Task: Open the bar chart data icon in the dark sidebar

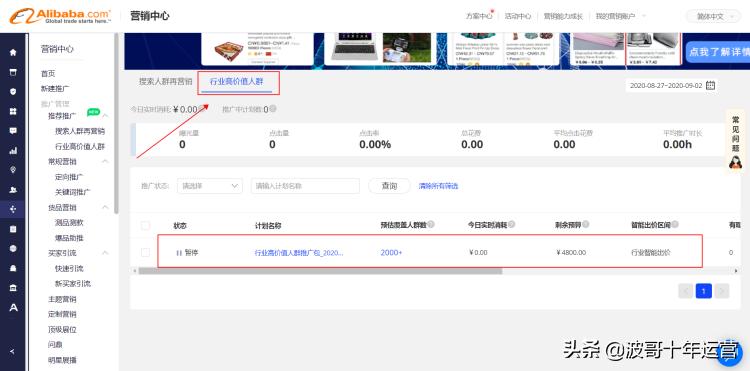Action: [x=13, y=151]
